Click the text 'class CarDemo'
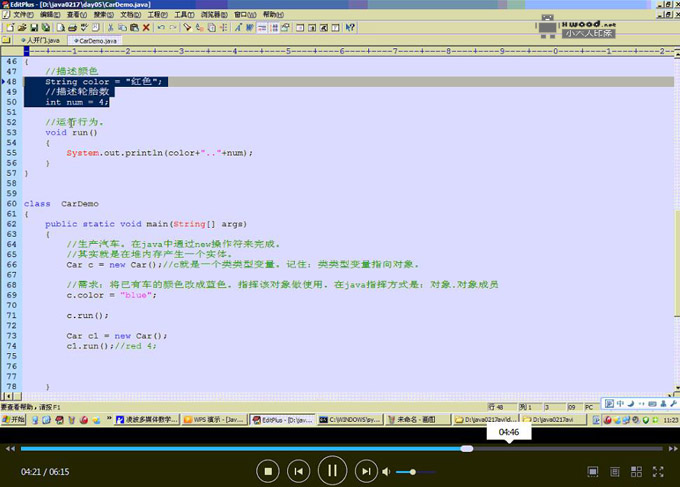The height and width of the screenshot is (487, 680). click(x=61, y=204)
